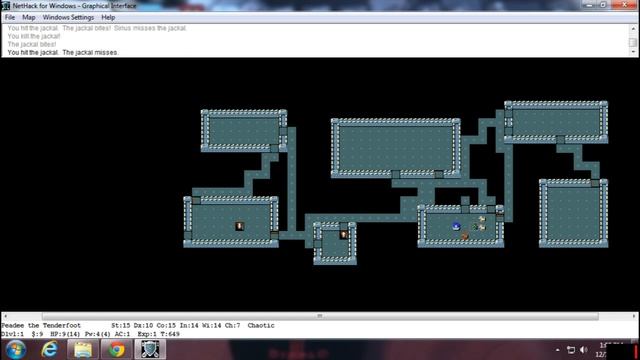Viewport: 640px width, 360px height.
Task: Click the 'Peadee the Tenderfoot' status text
Action: (41, 326)
